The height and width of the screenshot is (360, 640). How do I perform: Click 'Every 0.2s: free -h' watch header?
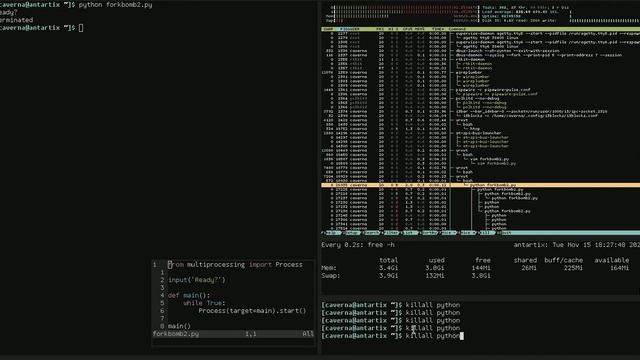click(358, 245)
